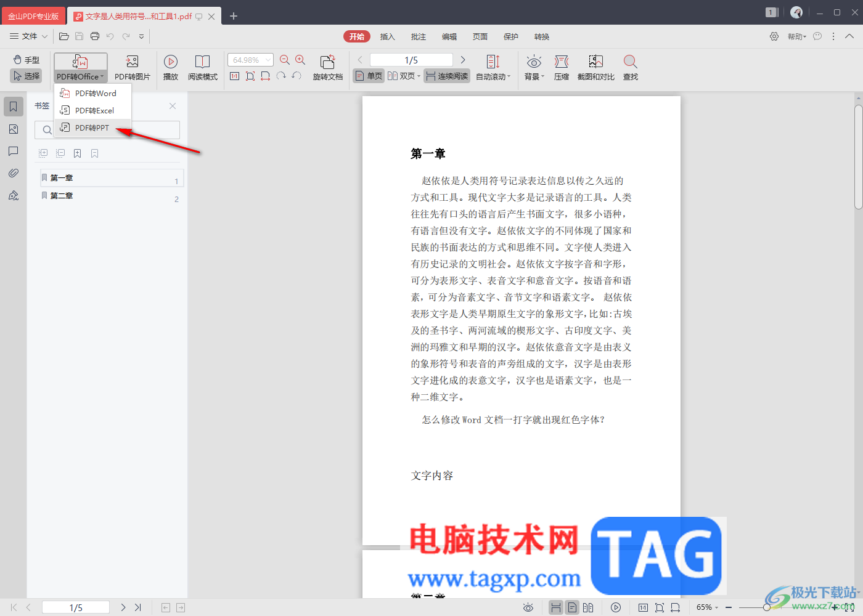Viewport: 863px width, 616px height.
Task: Go to last page in status bar
Action: click(x=137, y=607)
